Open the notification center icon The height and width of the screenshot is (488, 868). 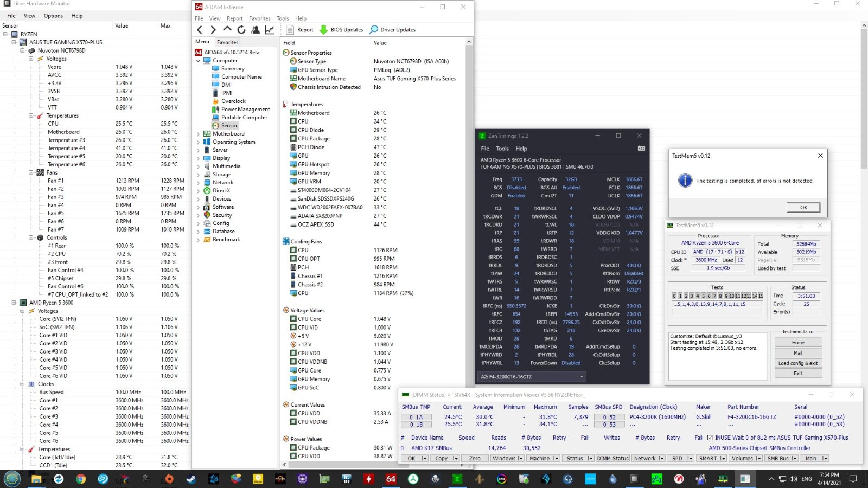point(853,479)
